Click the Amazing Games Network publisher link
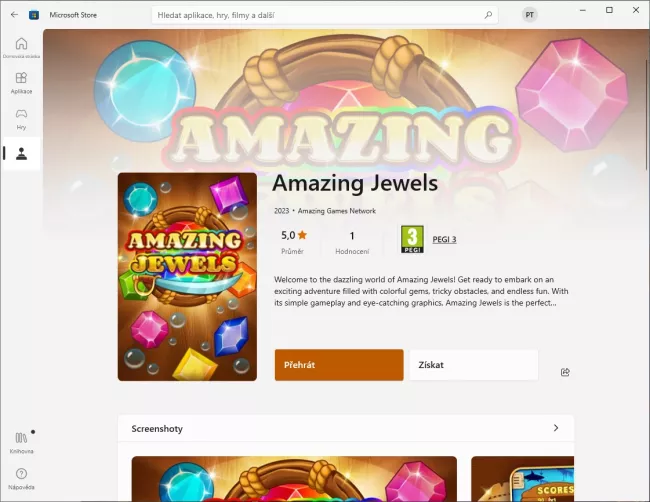This screenshot has width=650, height=502. 337,211
